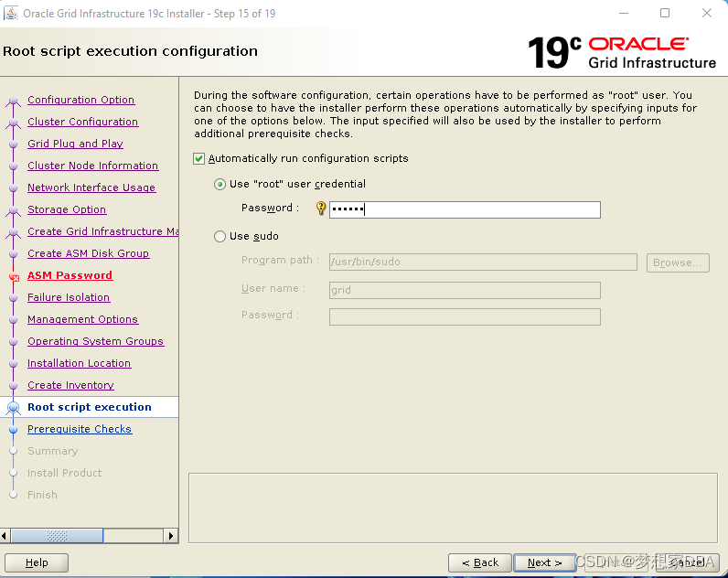Go back with the Back button
Viewport: 728px width, 578px height.
pos(480,562)
